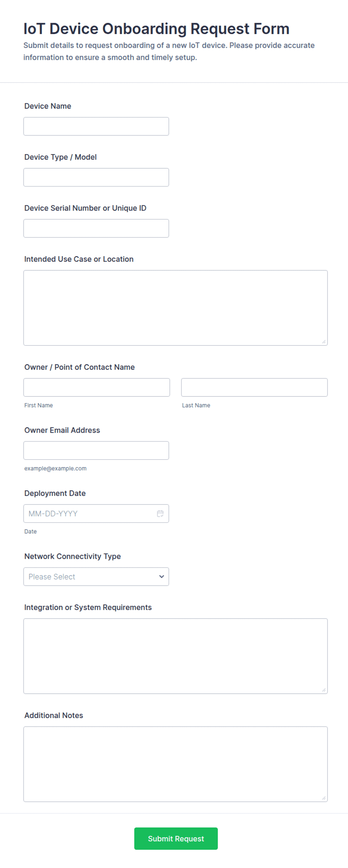348x868 pixels.
Task: Focus the Integration or System Requirements box
Action: point(175,656)
